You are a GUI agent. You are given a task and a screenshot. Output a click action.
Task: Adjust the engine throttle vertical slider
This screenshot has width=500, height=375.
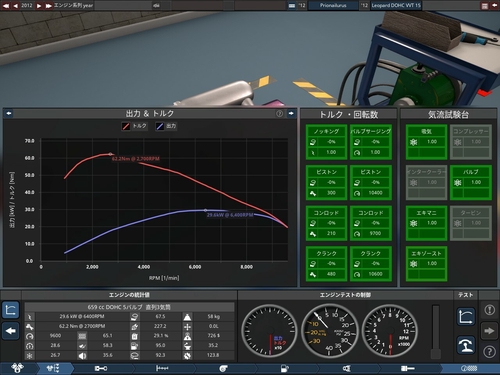[x=435, y=331]
